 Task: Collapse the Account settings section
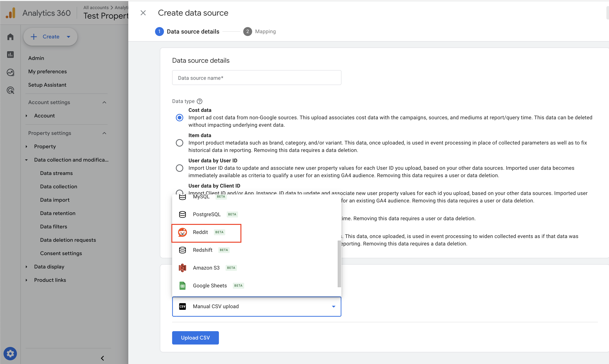click(x=104, y=102)
